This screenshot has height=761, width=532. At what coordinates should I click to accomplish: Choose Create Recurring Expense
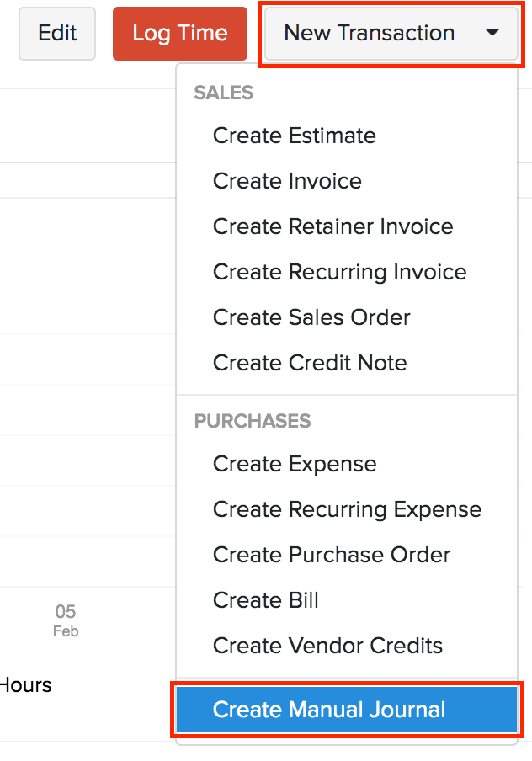pos(347,509)
